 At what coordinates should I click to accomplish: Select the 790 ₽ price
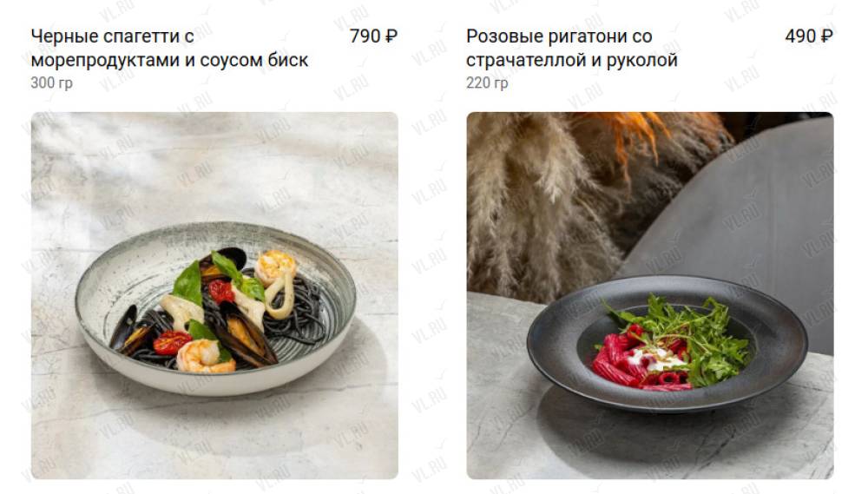(x=373, y=36)
